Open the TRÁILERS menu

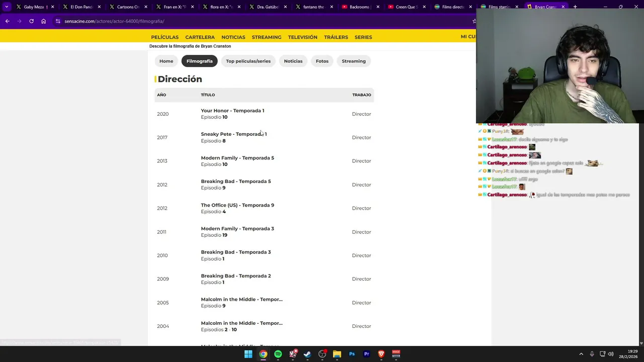[x=336, y=37]
